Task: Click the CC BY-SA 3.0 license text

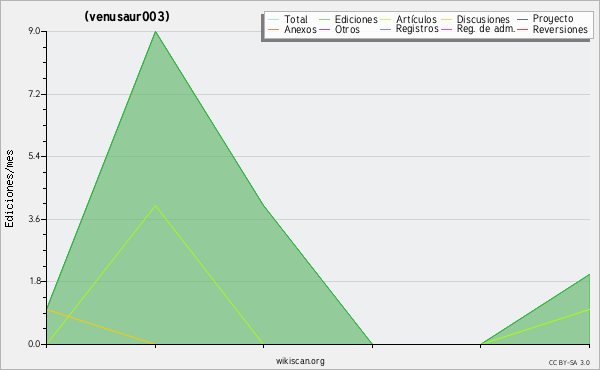Action: pos(569,362)
